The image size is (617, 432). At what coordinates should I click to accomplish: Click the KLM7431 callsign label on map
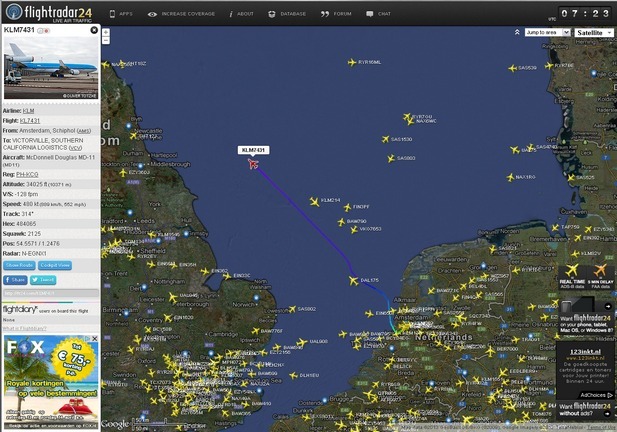click(x=253, y=150)
